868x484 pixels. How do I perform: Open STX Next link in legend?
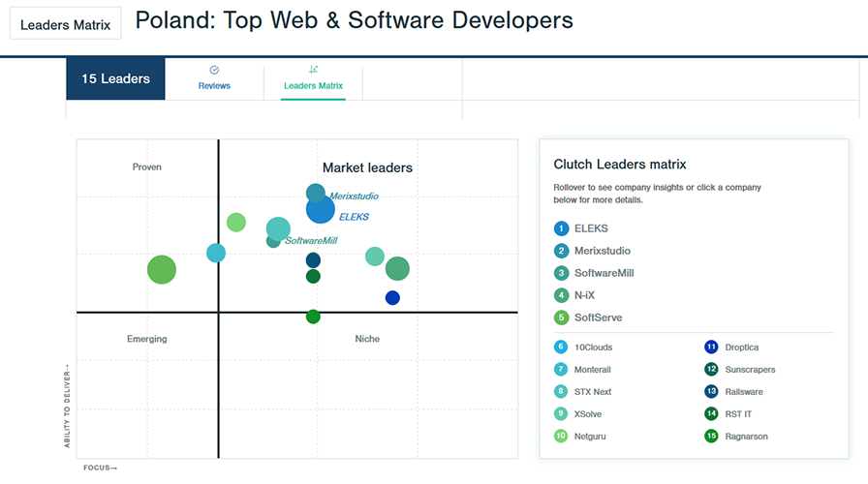593,392
